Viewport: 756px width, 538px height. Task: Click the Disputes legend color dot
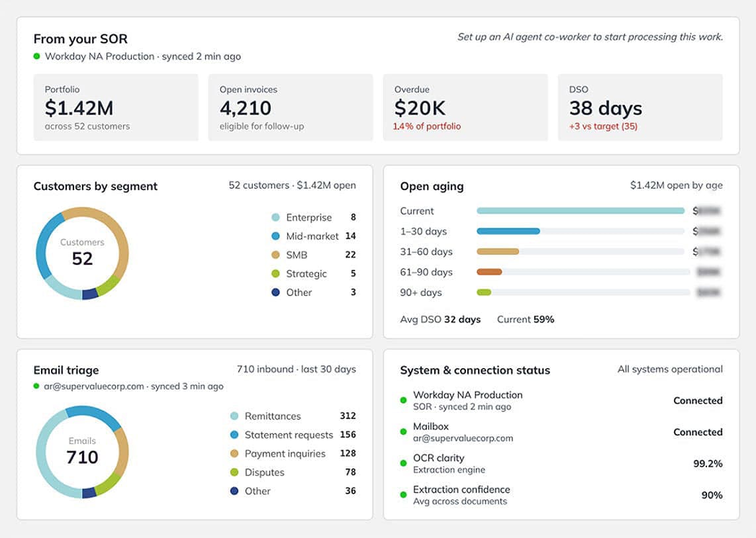pyautogui.click(x=234, y=472)
